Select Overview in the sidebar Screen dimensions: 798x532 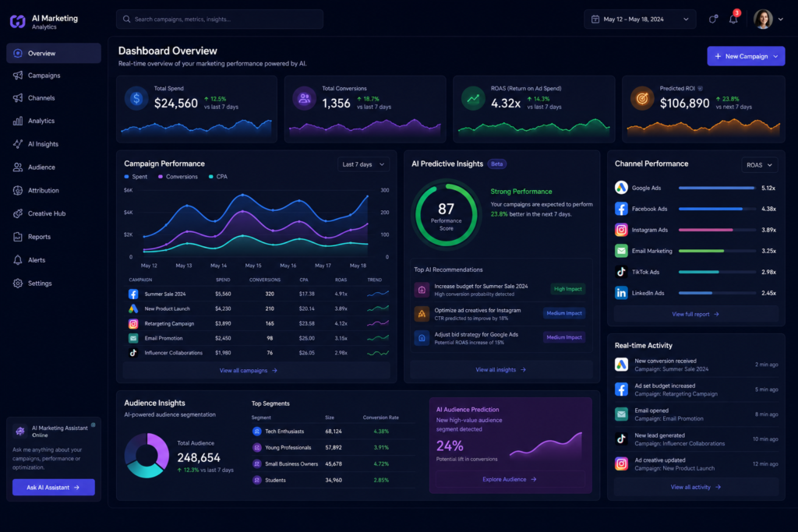(54, 53)
